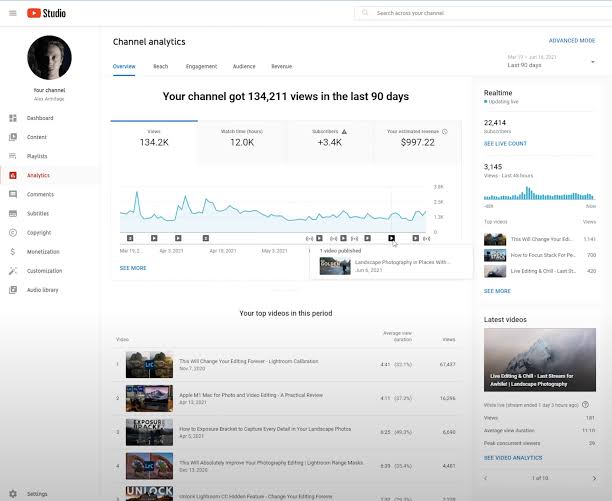Go to previous latest video arrow

486,478
